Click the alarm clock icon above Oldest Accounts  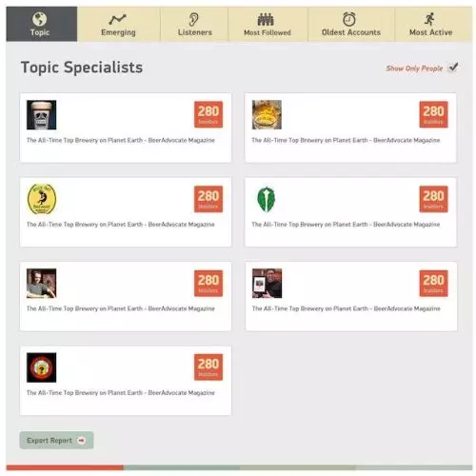click(349, 19)
